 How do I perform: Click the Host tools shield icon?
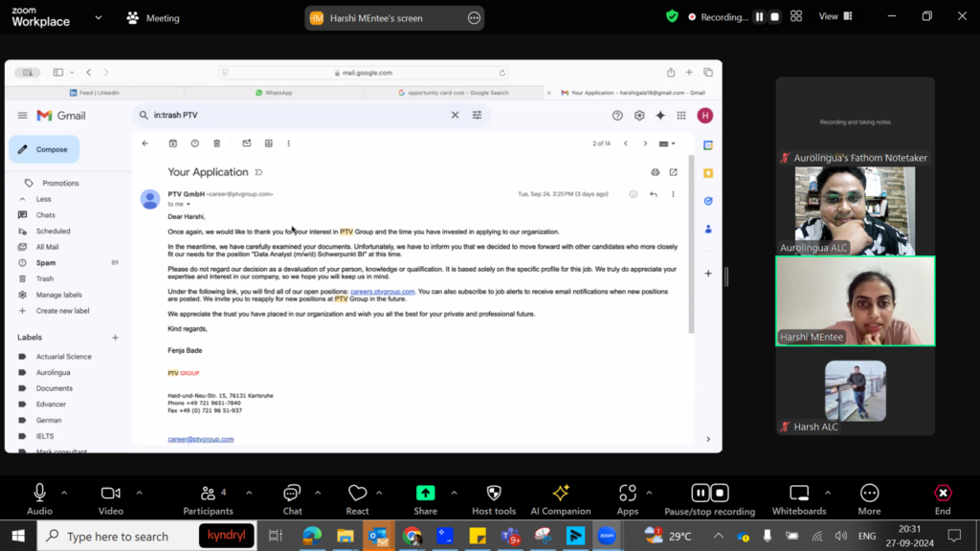coord(494,494)
